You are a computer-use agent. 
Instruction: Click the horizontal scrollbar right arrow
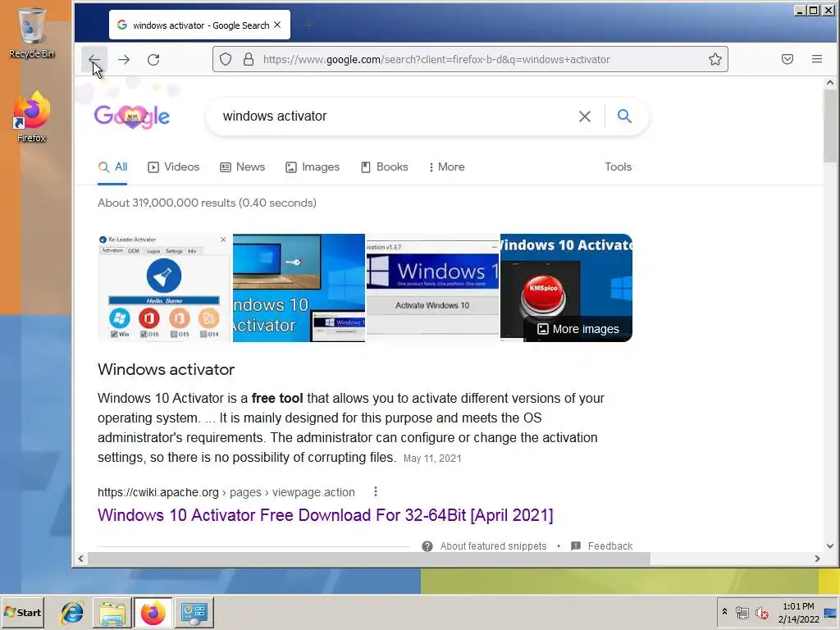(817, 559)
